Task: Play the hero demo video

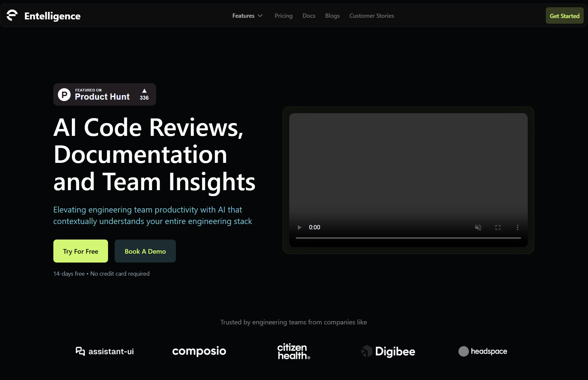Action: 299,227
